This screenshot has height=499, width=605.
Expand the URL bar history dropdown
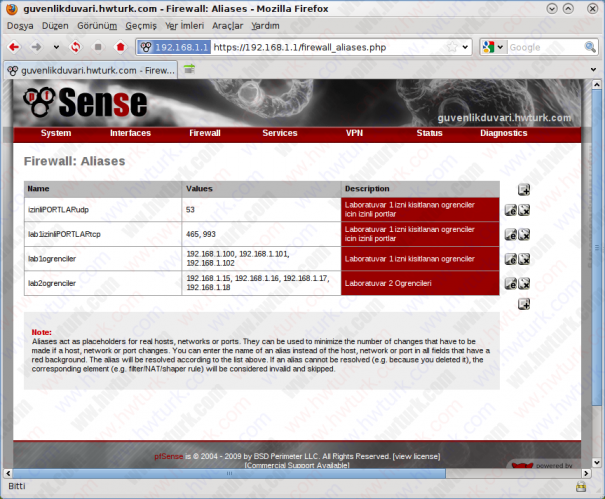(x=465, y=47)
